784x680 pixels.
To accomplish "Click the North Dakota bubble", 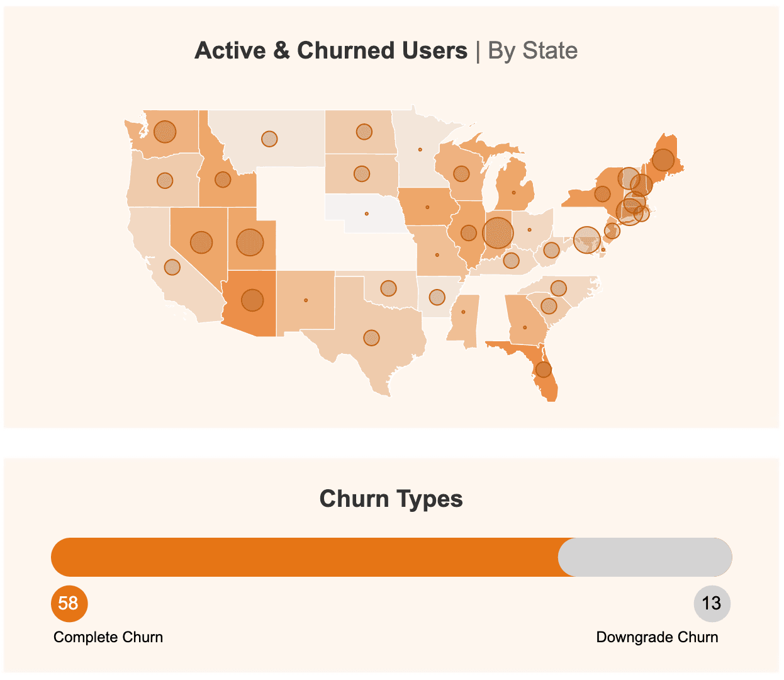I will click(x=364, y=132).
